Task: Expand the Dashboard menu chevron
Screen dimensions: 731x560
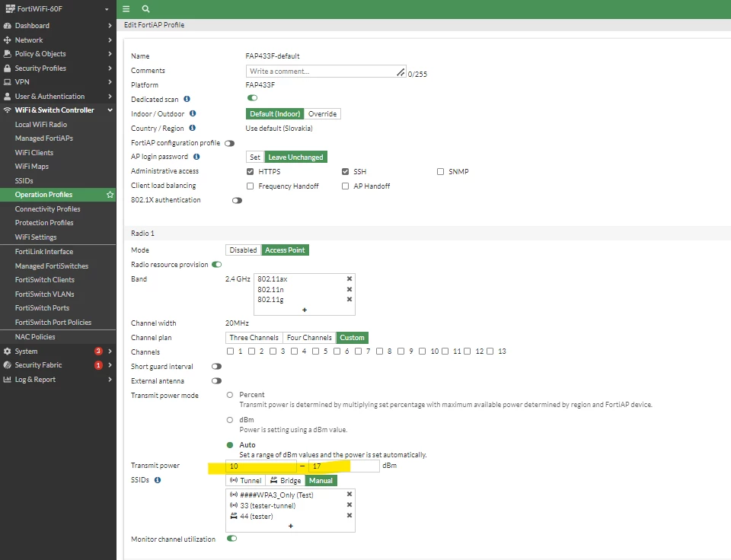Action: [x=110, y=26]
